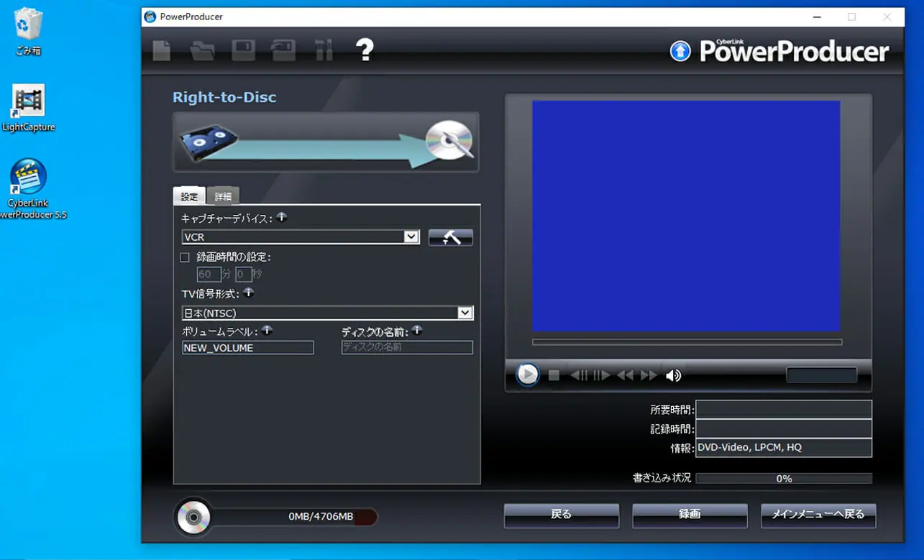This screenshot has width=924, height=560.
Task: Fast forward the preview
Action: [x=649, y=375]
